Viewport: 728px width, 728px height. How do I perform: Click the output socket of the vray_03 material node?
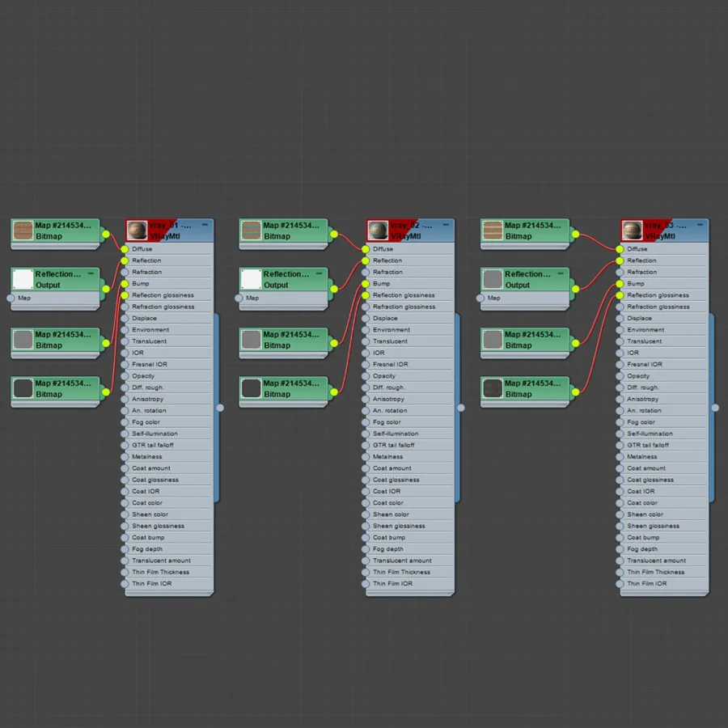point(715,408)
